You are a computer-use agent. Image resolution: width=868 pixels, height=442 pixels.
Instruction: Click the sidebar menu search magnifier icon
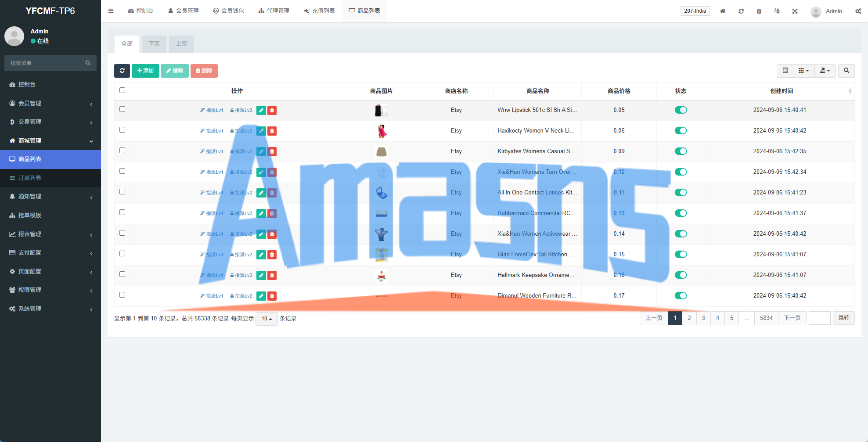coord(88,63)
